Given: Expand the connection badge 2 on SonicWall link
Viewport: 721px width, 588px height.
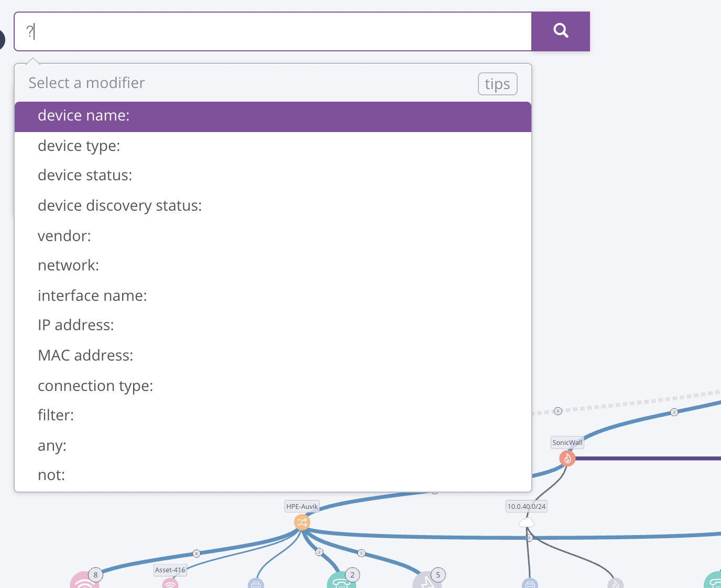Looking at the screenshot, I should point(673,412).
